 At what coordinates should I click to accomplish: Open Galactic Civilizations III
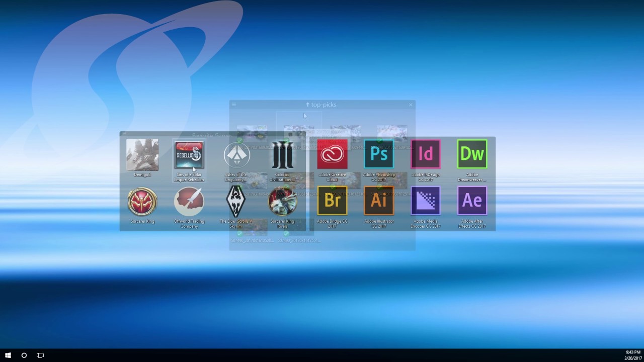[283, 155]
